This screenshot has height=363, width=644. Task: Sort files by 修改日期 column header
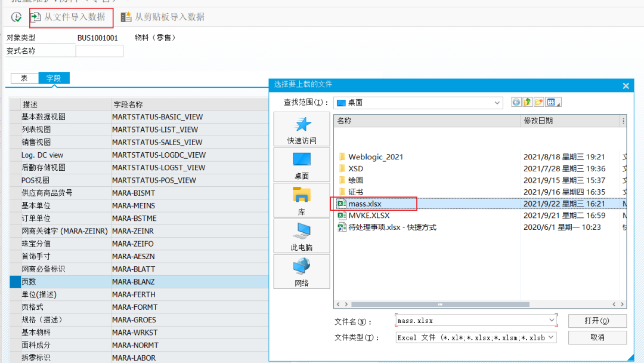(x=569, y=121)
